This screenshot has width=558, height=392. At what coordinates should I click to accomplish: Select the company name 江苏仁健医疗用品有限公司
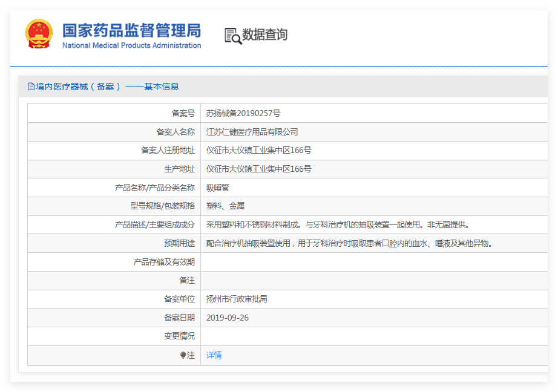point(252,132)
